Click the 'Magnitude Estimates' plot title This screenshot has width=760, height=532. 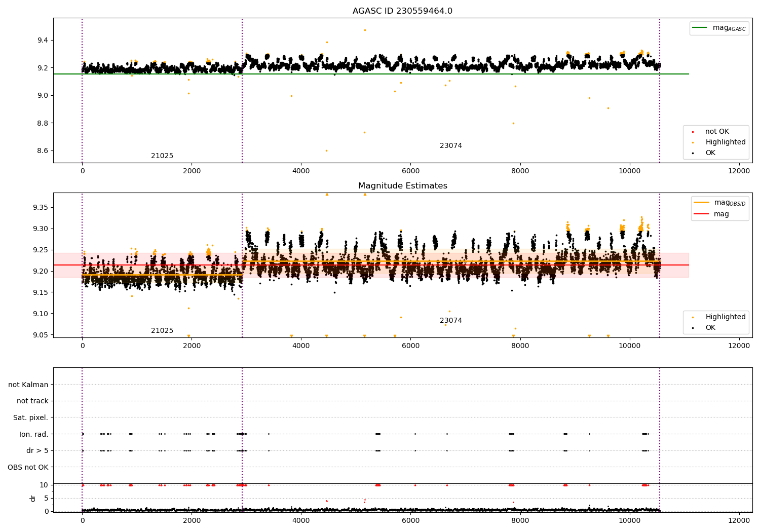tap(402, 186)
